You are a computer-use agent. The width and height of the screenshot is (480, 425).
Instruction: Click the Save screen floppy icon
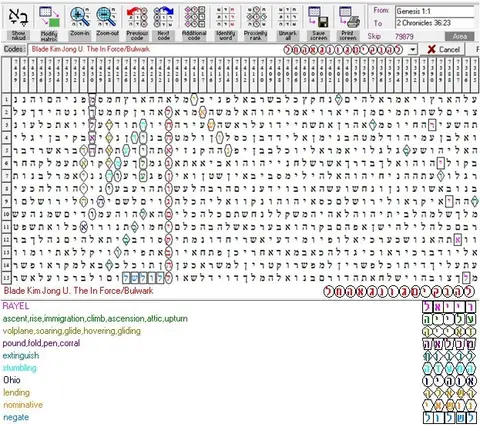click(x=318, y=17)
